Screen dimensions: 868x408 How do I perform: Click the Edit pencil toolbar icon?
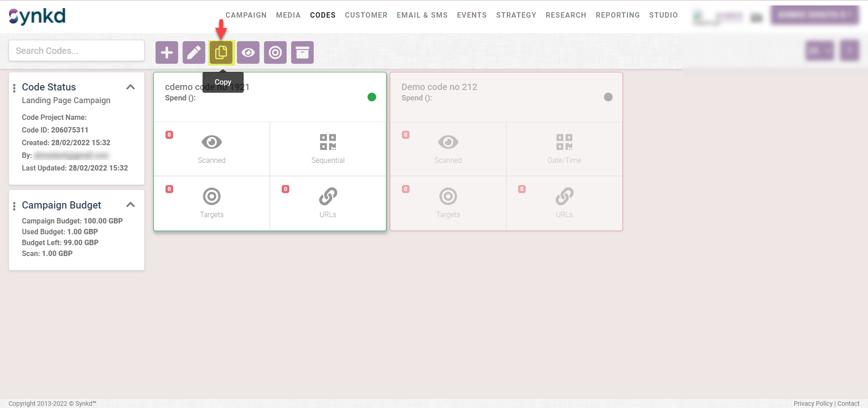pos(194,52)
